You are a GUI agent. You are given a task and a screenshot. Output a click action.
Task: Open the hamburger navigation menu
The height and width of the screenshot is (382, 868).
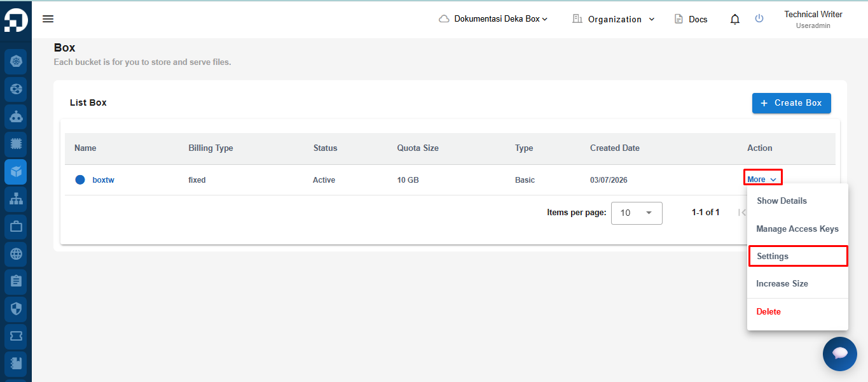point(48,19)
